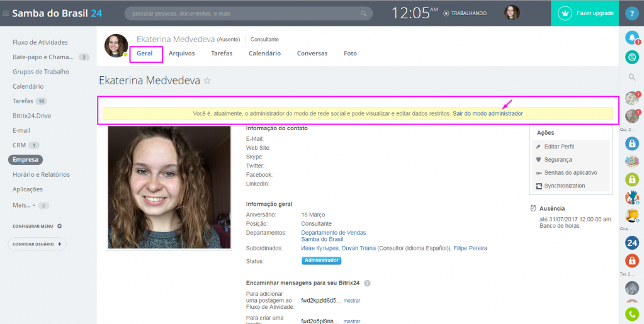Open the help question mark icon
This screenshot has height=324, width=644.
[x=631, y=13]
